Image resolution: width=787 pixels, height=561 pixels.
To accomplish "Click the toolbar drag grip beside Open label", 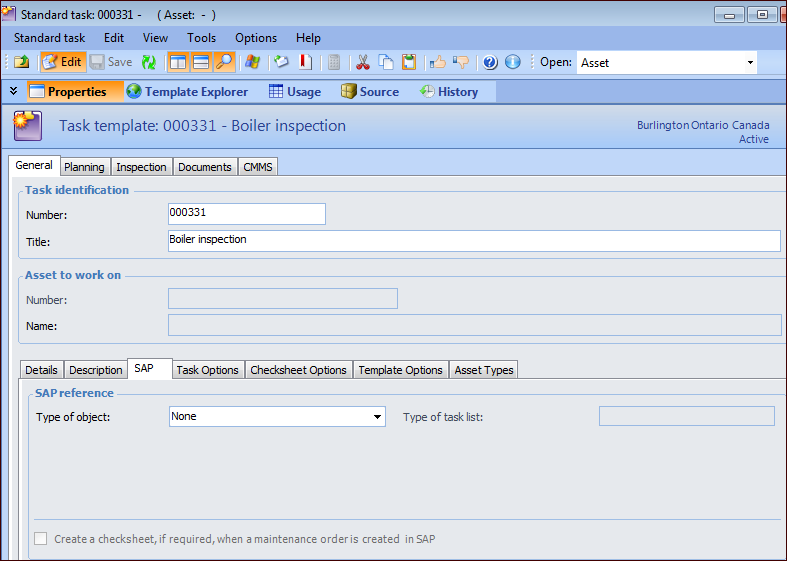I will coord(532,62).
